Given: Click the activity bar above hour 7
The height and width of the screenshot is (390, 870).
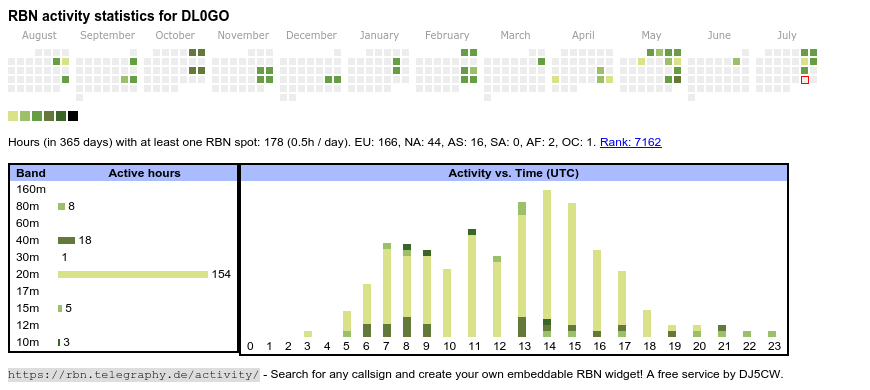Looking at the screenshot, I should tap(387, 290).
